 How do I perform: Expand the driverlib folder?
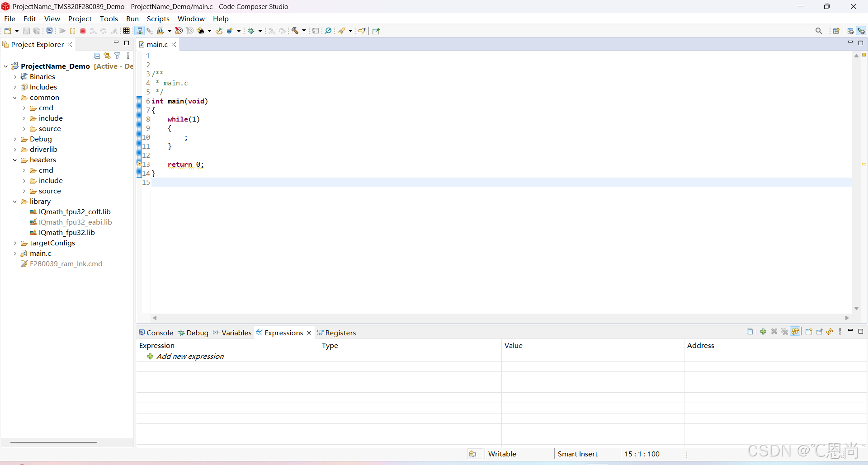pyautogui.click(x=15, y=150)
